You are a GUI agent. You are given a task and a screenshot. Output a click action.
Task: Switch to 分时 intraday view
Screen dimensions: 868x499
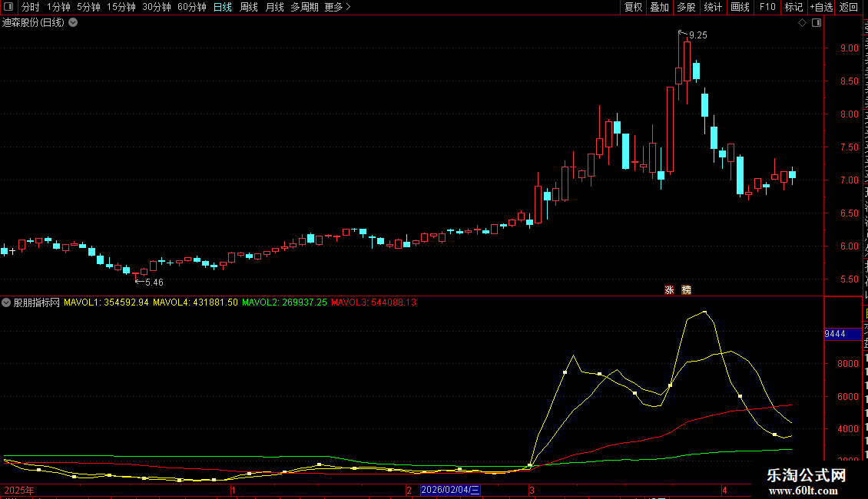pos(31,7)
